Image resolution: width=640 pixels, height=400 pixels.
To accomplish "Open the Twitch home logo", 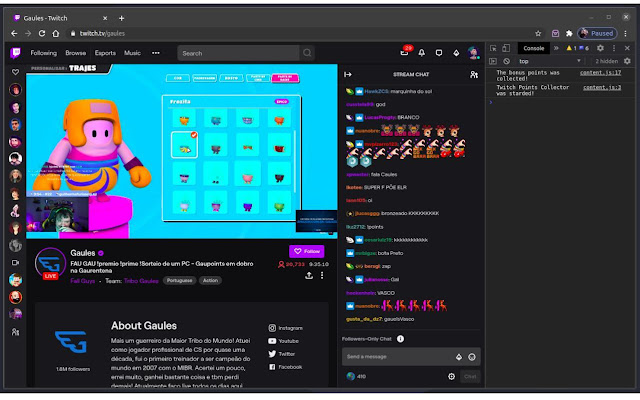I will pyautogui.click(x=16, y=53).
